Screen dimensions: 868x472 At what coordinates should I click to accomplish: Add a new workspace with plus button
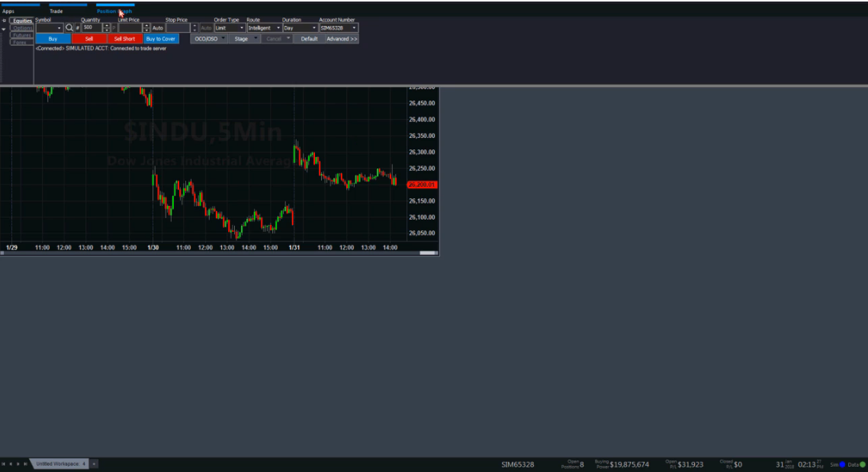coord(94,464)
